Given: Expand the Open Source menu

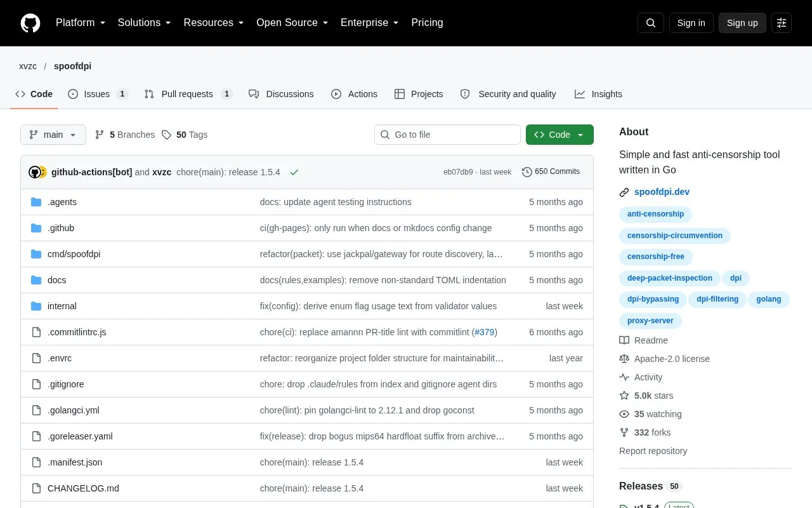Looking at the screenshot, I should pos(292,23).
